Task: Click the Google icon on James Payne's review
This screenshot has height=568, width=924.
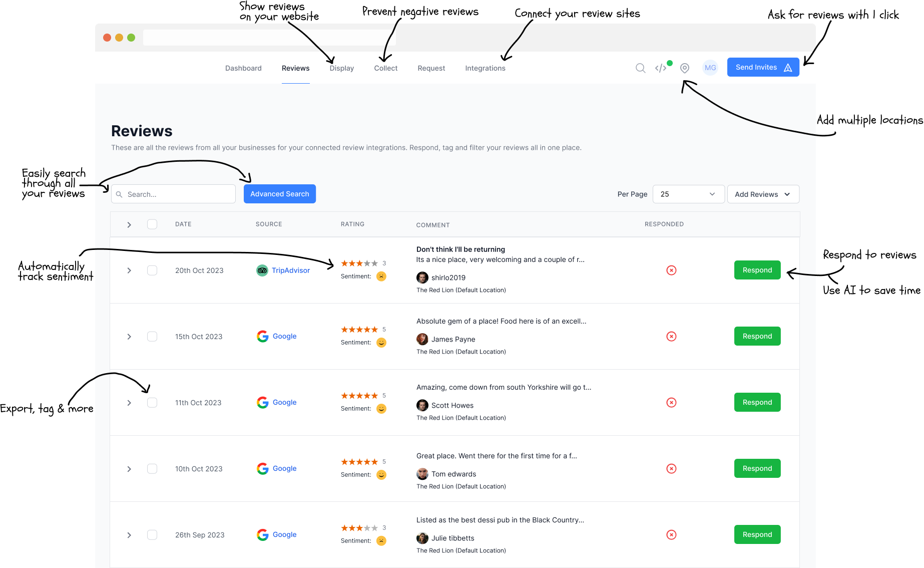Action: coord(263,336)
